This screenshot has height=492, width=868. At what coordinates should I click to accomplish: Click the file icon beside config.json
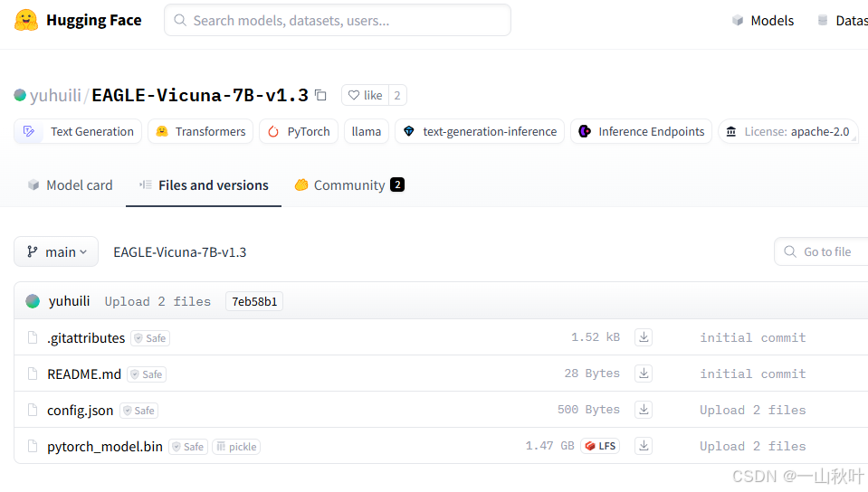point(33,410)
